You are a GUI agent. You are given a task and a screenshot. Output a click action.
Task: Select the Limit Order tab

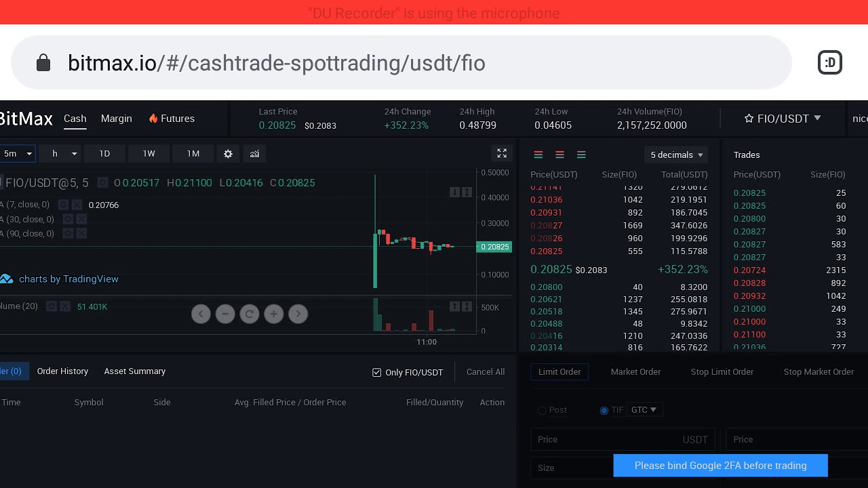tap(559, 372)
